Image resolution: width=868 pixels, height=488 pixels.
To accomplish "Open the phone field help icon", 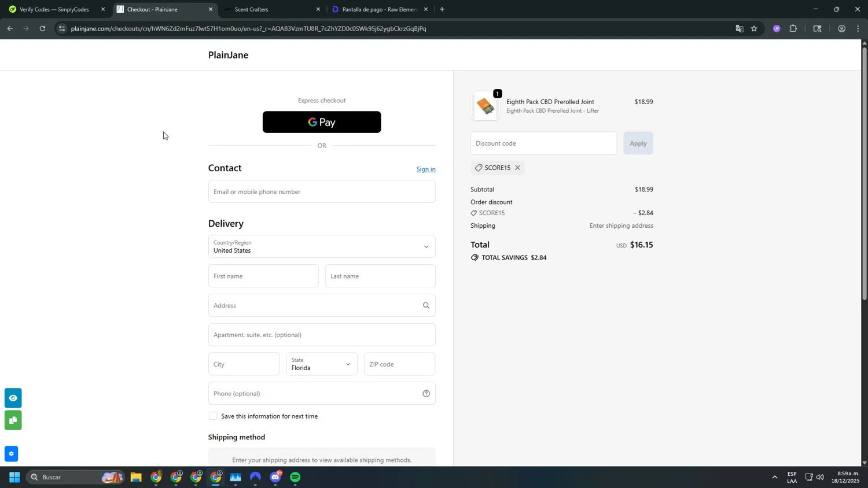I will coord(426,393).
